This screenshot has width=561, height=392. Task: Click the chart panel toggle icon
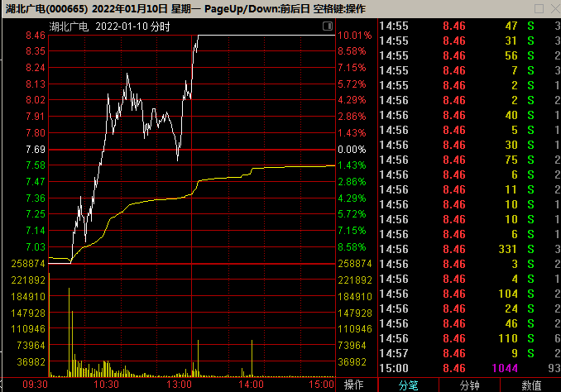point(328,26)
